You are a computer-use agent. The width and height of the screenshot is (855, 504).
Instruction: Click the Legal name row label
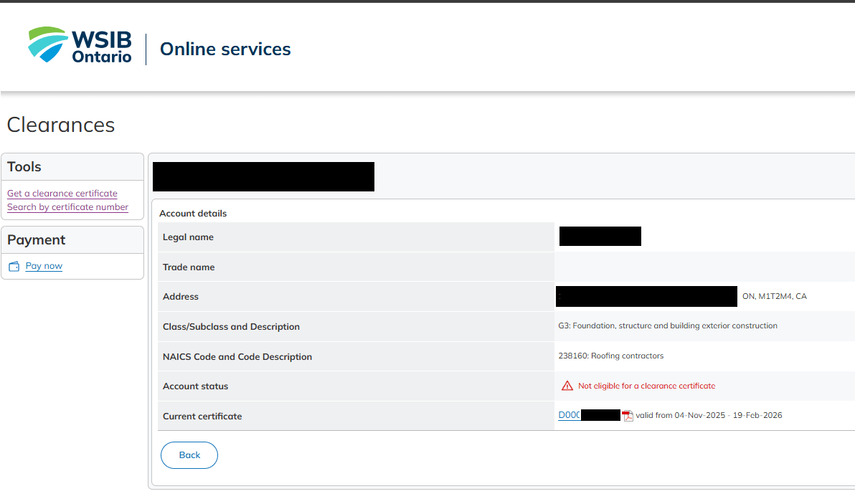click(188, 237)
